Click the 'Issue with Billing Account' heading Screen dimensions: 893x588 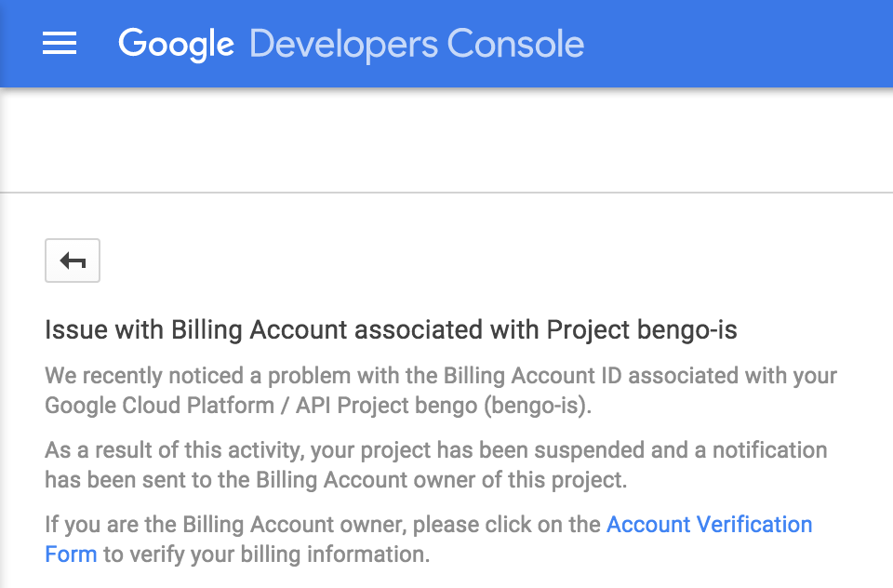tap(391, 330)
